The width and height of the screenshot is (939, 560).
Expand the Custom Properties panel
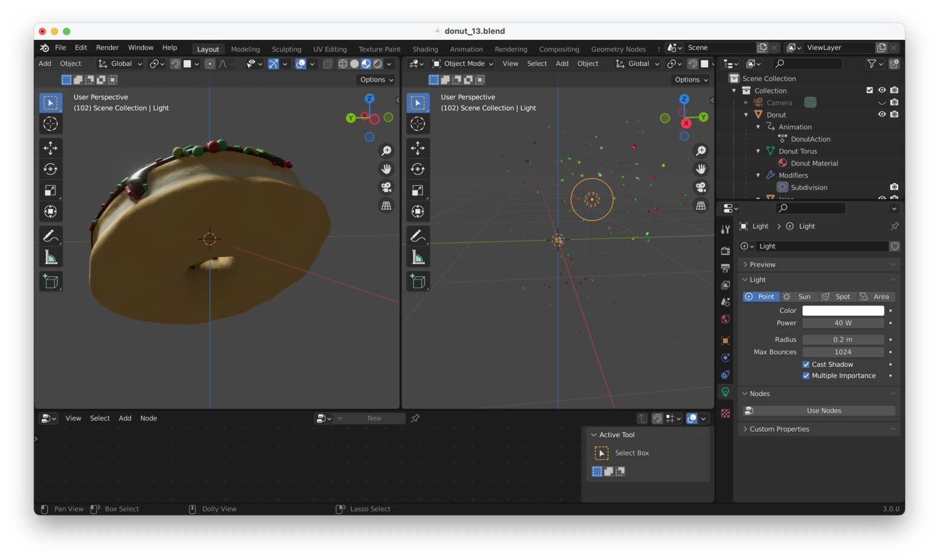tap(779, 429)
